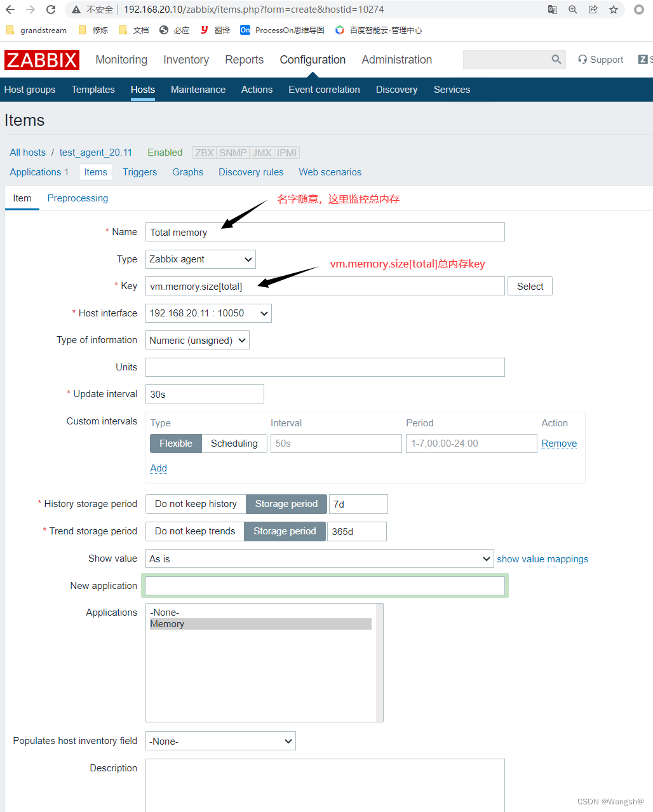Image resolution: width=653 pixels, height=812 pixels.
Task: Open the ProcessOn bookmark
Action: click(282, 30)
